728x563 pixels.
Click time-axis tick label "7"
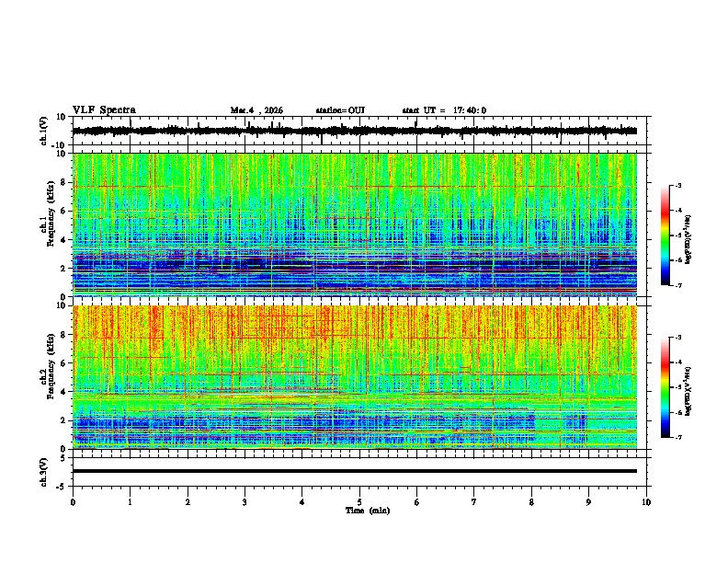point(474,502)
